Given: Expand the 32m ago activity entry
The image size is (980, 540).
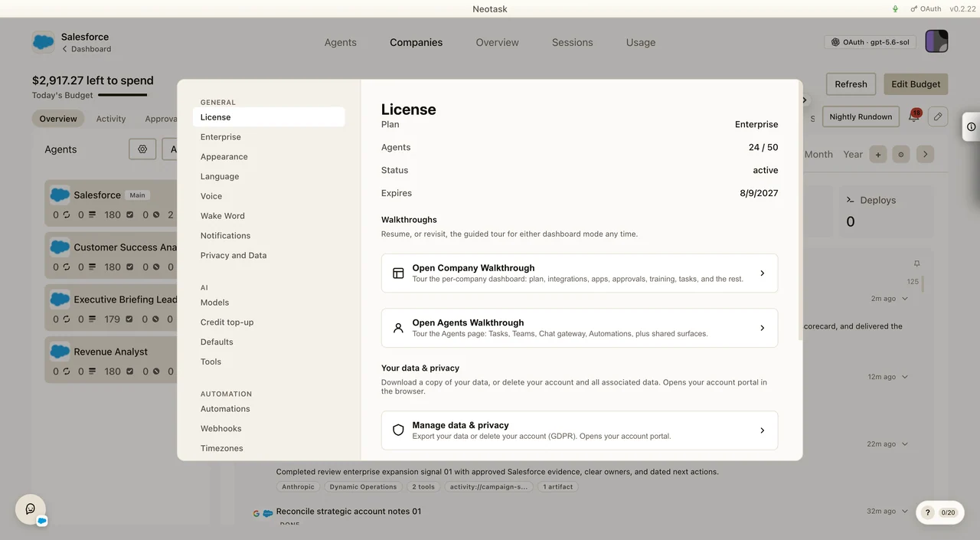Looking at the screenshot, I should (905, 512).
